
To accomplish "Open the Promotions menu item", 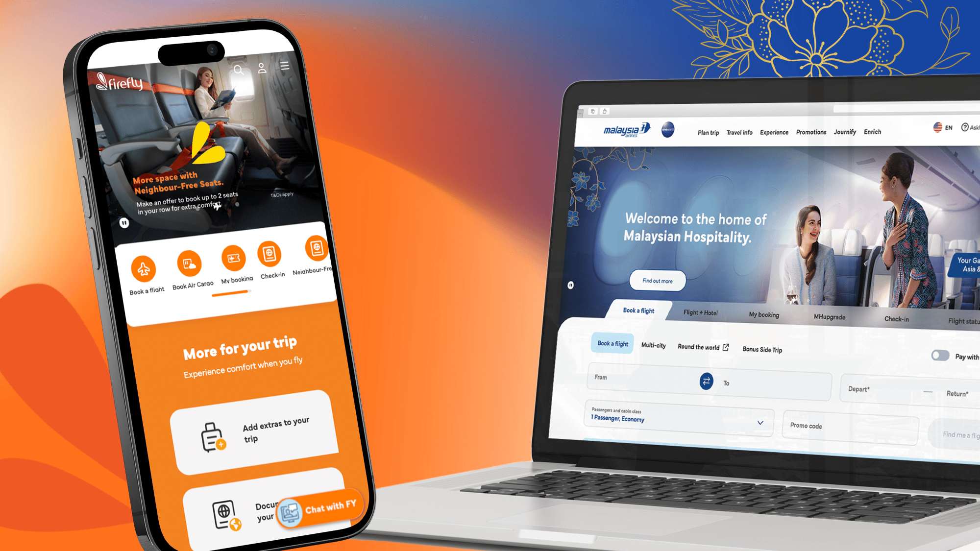I will click(x=809, y=131).
